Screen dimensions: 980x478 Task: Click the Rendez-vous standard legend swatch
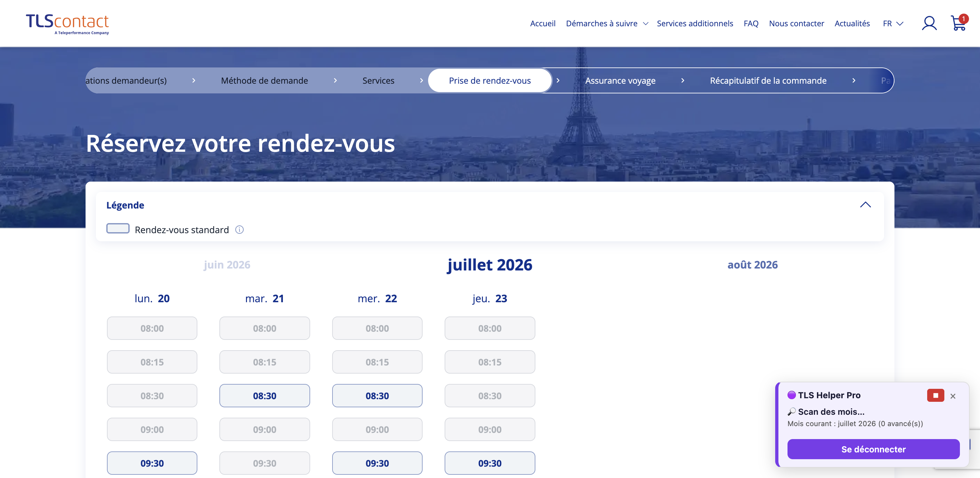(118, 228)
